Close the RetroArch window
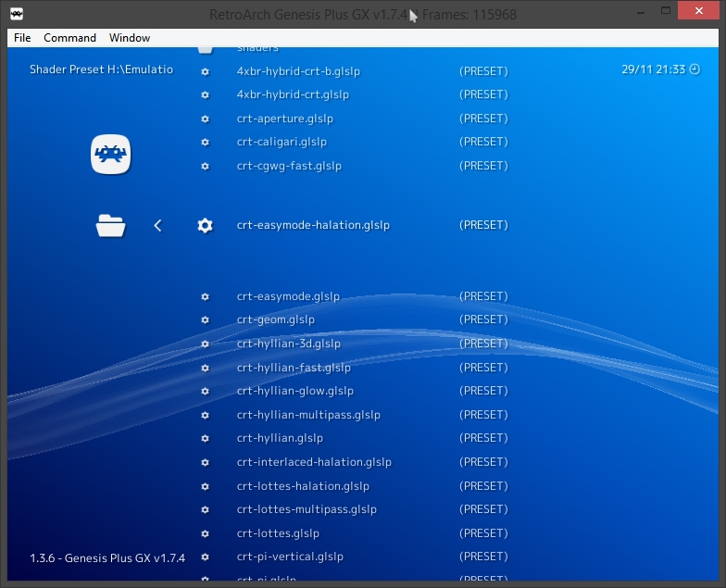Viewport: 726px width, 588px height. pyautogui.click(x=698, y=11)
